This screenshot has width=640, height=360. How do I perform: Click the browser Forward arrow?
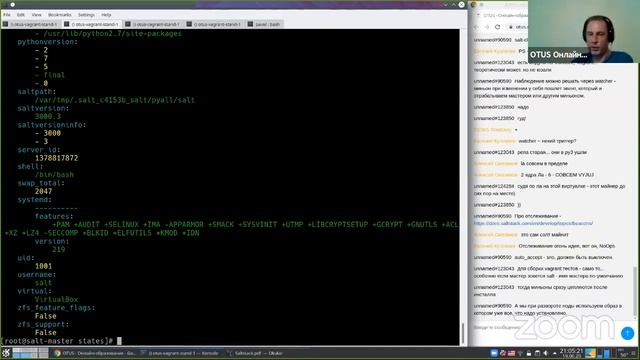click(x=487, y=27)
